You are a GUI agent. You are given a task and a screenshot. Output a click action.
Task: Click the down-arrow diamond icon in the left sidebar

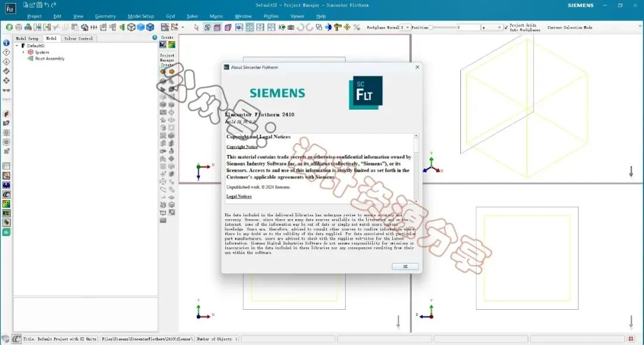(x=6, y=61)
